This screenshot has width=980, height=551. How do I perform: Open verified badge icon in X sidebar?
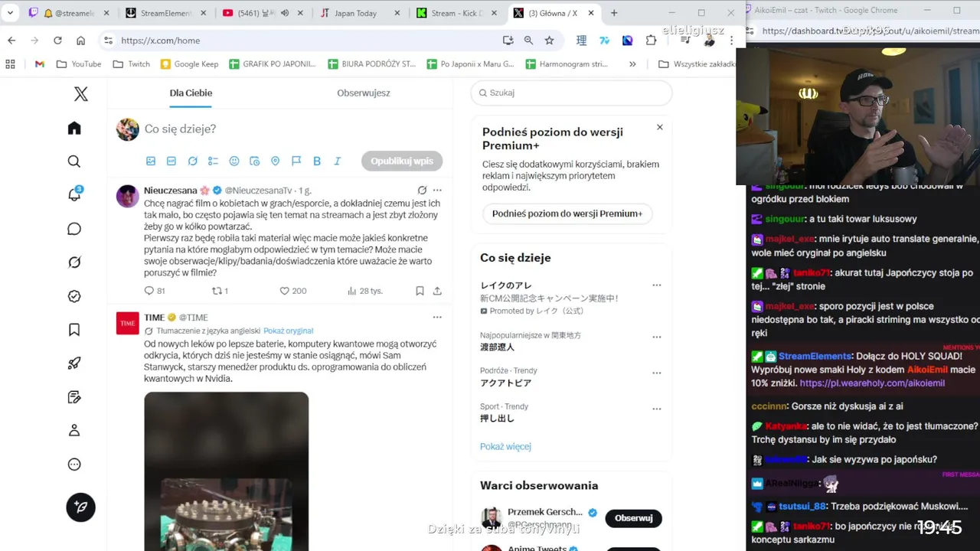pos(74,296)
